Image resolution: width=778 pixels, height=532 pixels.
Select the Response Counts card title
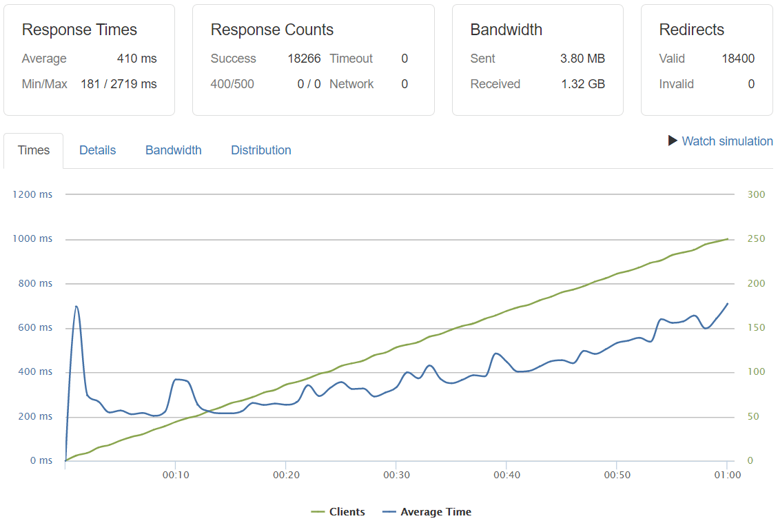(272, 30)
